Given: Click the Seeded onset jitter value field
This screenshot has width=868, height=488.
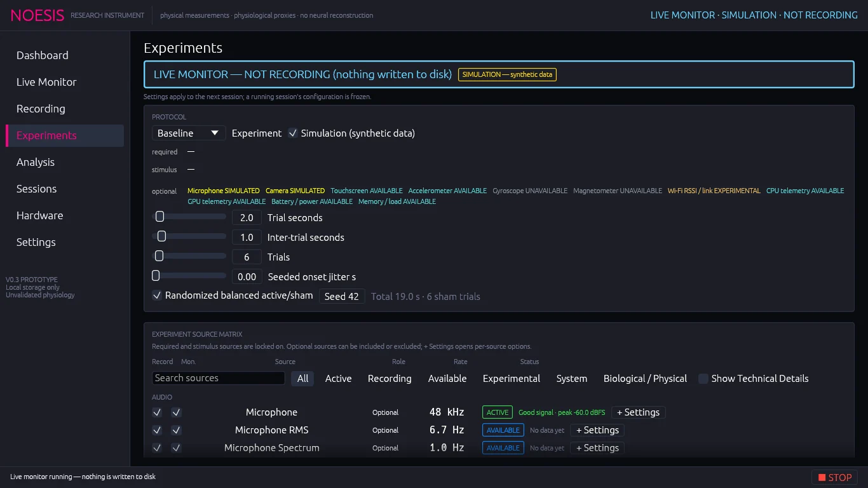Looking at the screenshot, I should pos(247,276).
